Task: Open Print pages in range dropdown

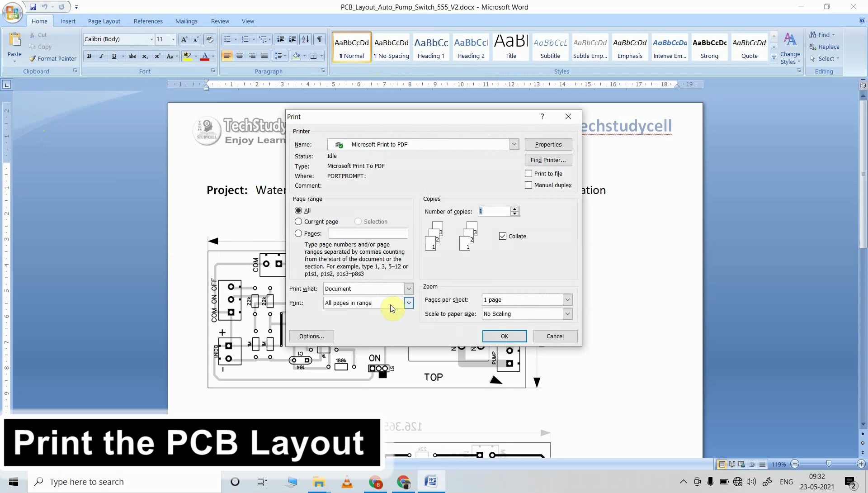Action: tap(409, 303)
